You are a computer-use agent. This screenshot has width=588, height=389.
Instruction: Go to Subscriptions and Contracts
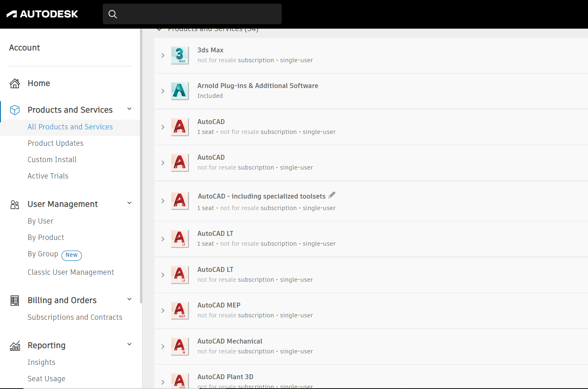click(x=75, y=317)
